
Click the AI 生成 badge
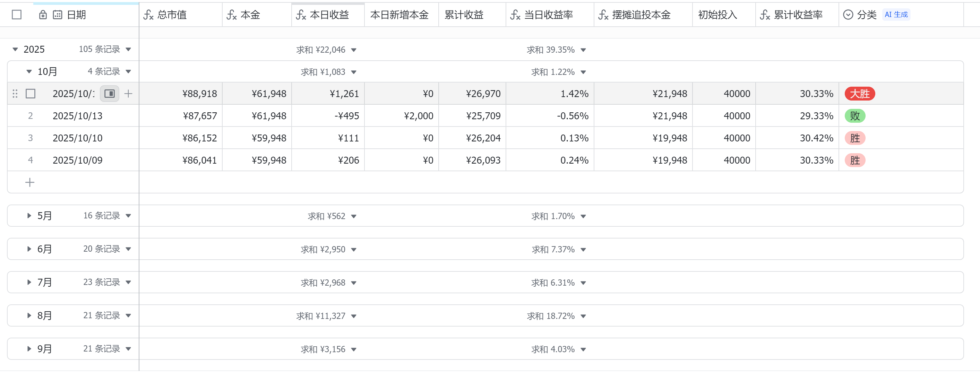point(896,15)
